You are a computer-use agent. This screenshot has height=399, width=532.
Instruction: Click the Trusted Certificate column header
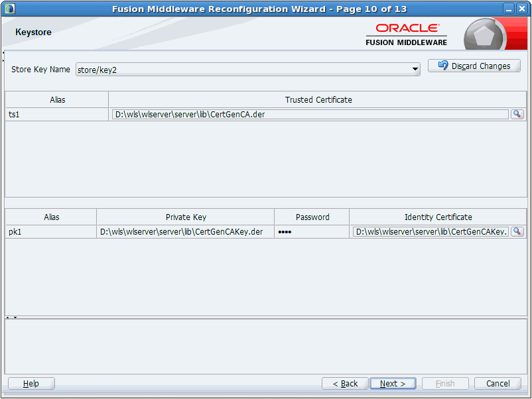click(318, 99)
